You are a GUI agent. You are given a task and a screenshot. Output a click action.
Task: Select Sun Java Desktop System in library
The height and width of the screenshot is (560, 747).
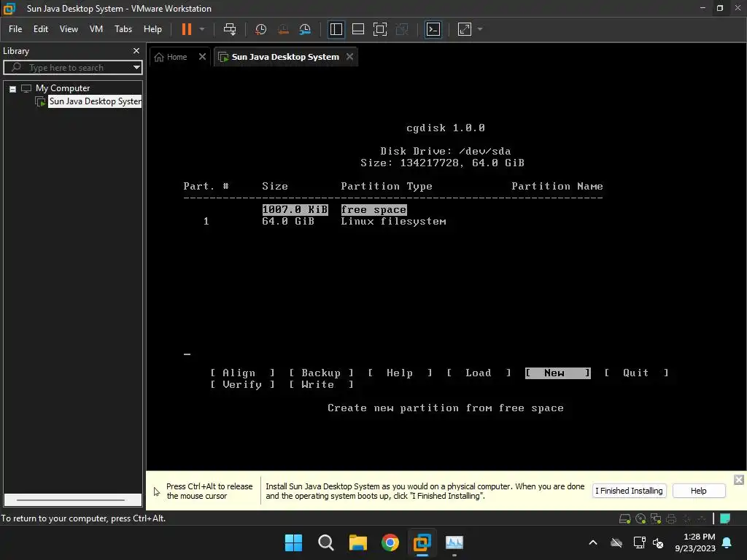tap(95, 101)
